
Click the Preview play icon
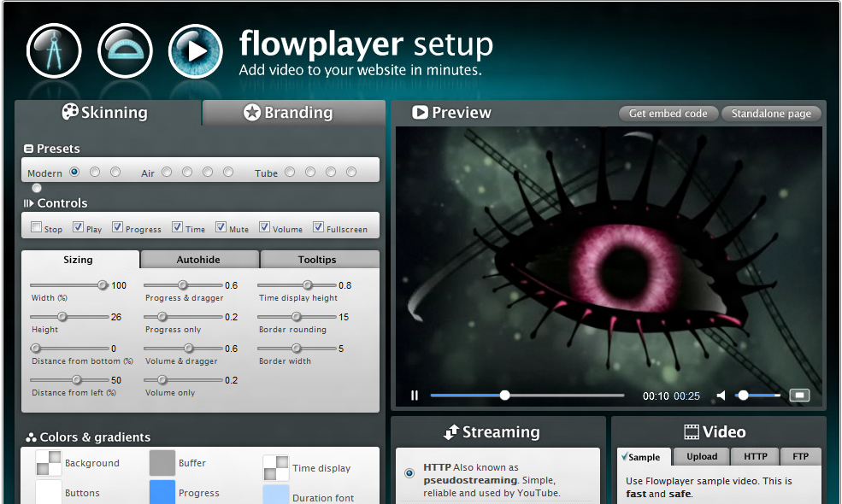click(420, 112)
